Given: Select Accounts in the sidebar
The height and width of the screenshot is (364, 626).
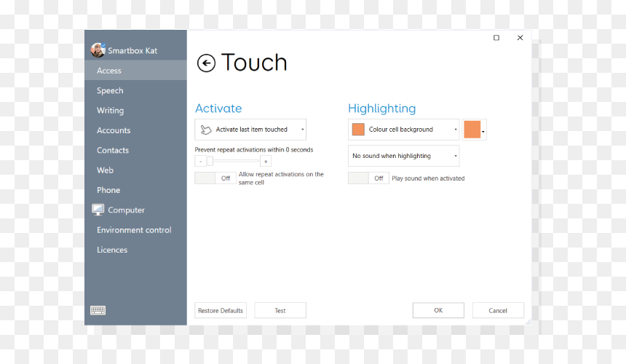Looking at the screenshot, I should click(135, 130).
